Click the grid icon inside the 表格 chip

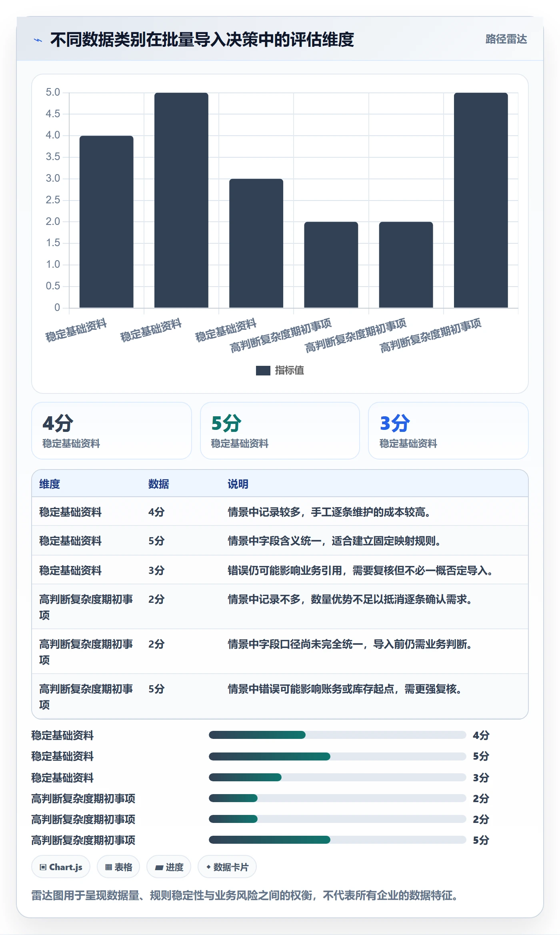108,867
